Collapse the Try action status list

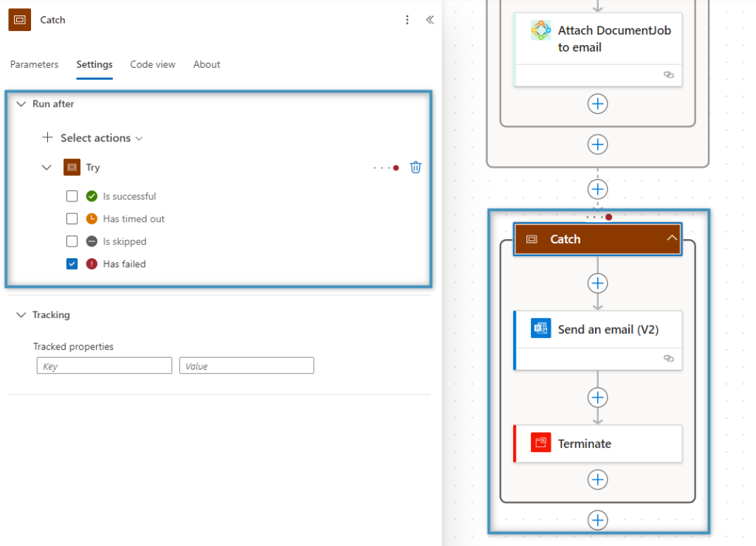(x=47, y=167)
